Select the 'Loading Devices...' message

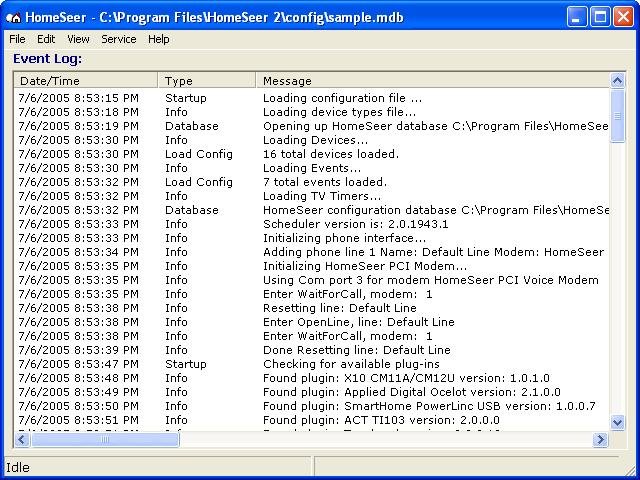click(316, 140)
